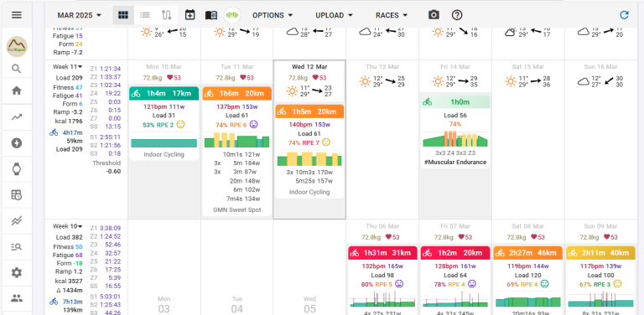Click the green round logo icon
The height and width of the screenshot is (315, 644).
[232, 15]
